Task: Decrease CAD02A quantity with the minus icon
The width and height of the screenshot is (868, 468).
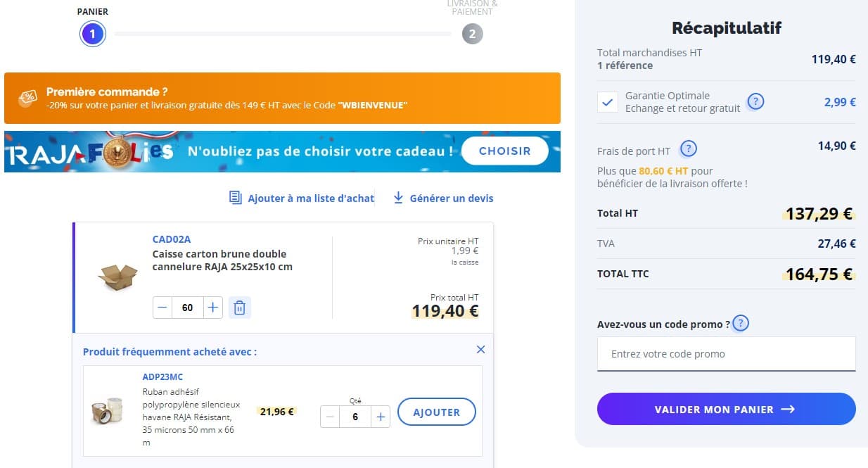Action: point(162,307)
